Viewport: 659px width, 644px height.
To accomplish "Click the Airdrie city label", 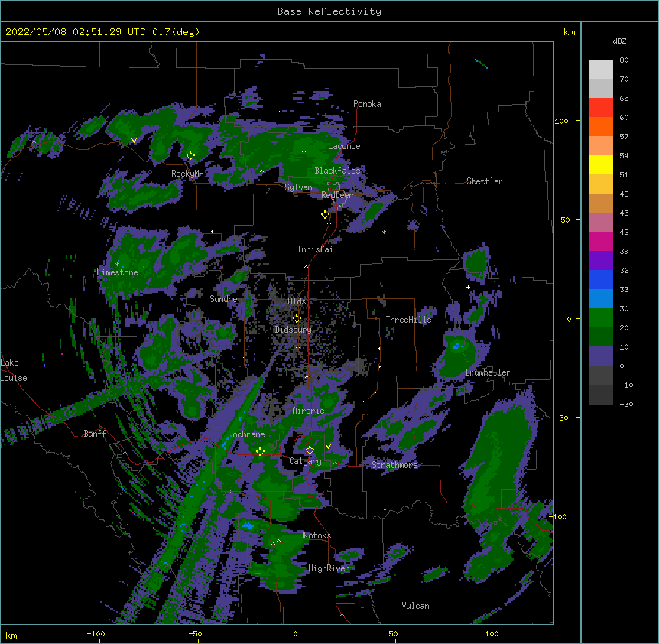I will click(x=308, y=411).
